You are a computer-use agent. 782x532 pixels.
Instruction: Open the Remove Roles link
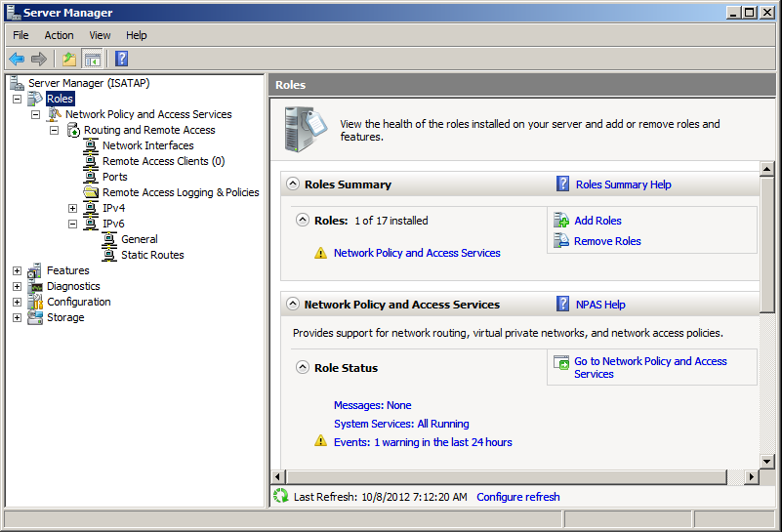coord(607,241)
